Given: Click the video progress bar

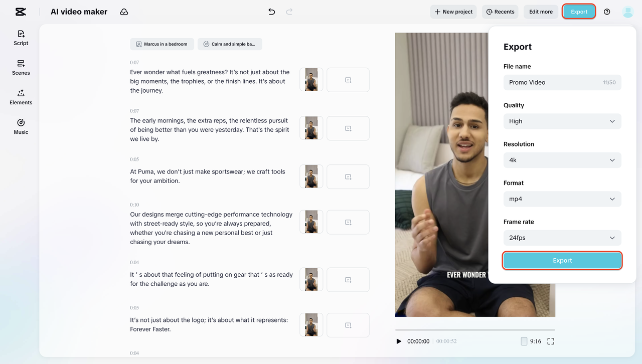Looking at the screenshot, I should pos(475,330).
